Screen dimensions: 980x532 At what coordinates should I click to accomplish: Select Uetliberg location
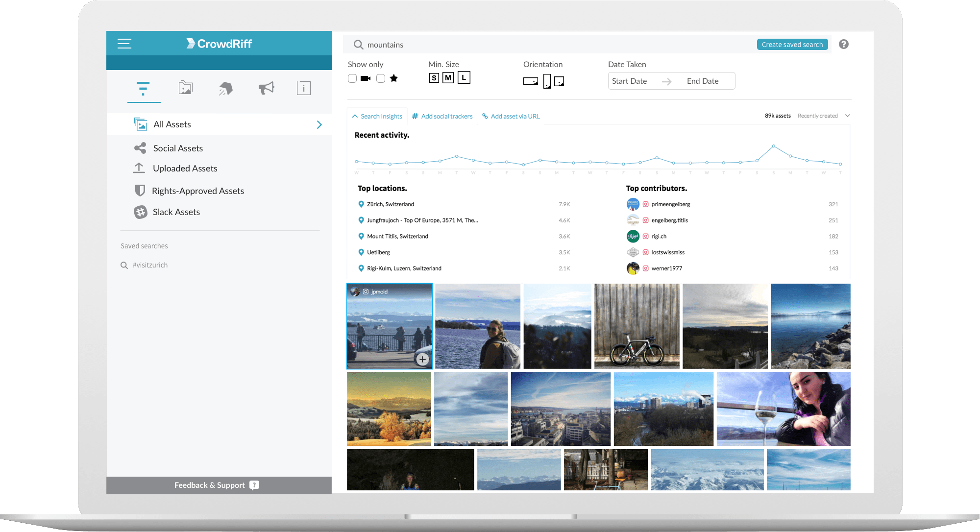coord(378,253)
